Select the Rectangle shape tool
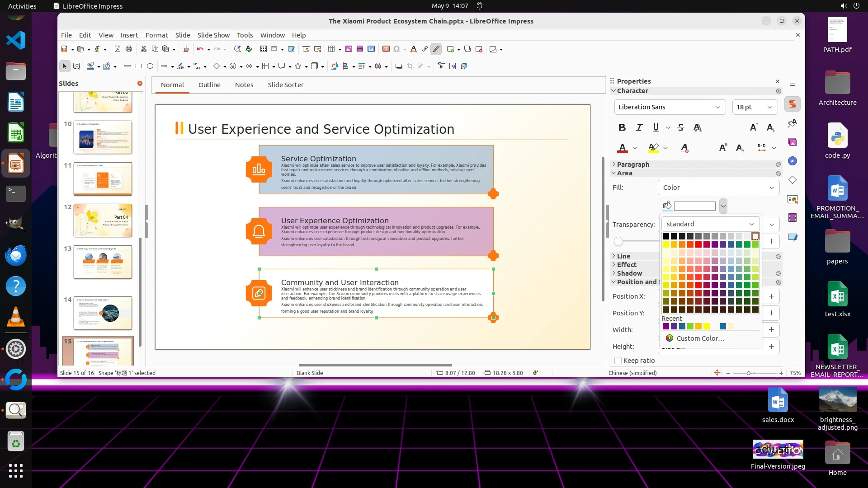This screenshot has width=868, height=488. pos(139,66)
